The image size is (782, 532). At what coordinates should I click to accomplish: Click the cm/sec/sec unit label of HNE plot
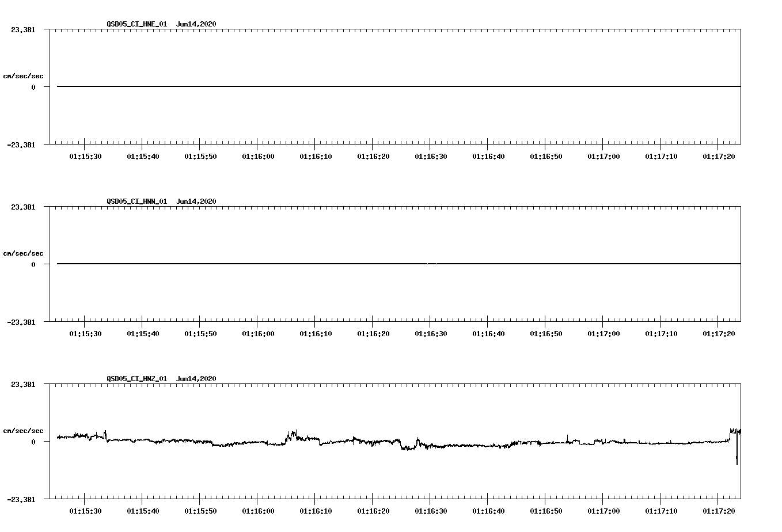[x=23, y=77]
